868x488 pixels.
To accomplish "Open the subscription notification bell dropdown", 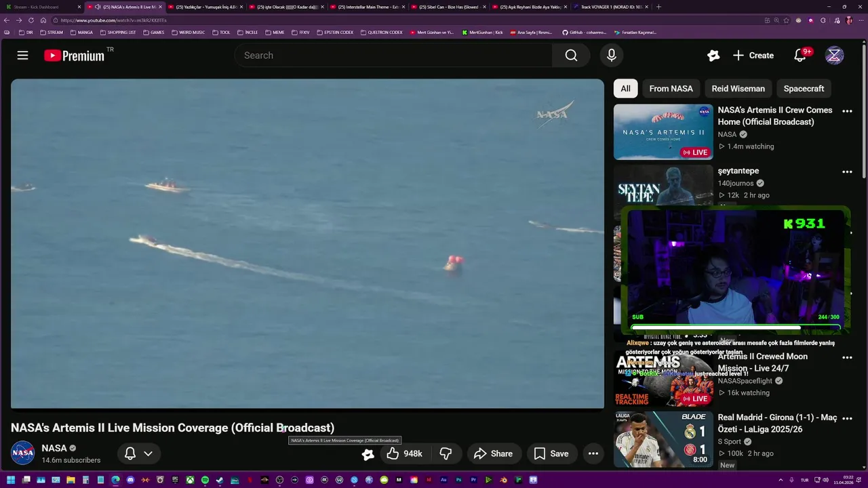I will tap(139, 453).
